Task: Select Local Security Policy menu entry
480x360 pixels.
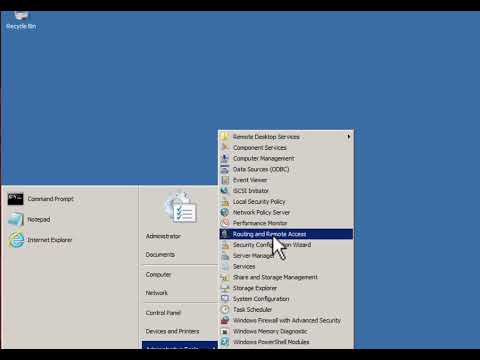Action: click(x=286, y=202)
